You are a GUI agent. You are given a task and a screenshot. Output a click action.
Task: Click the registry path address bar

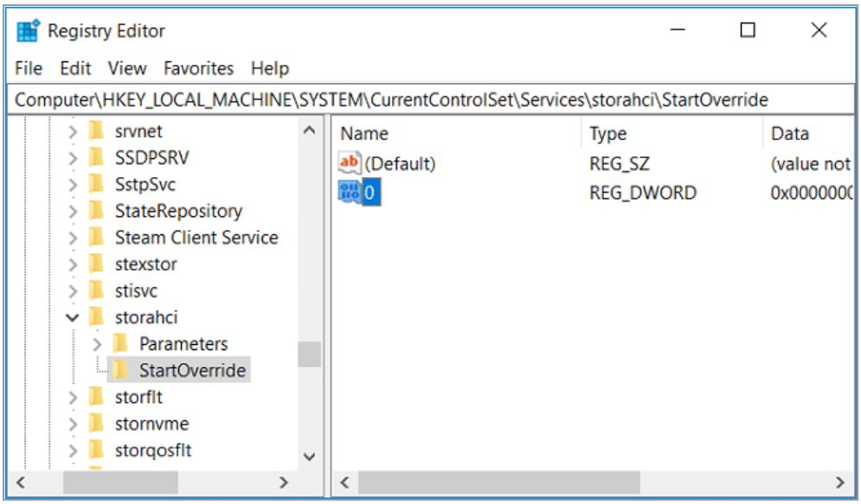[391, 100]
